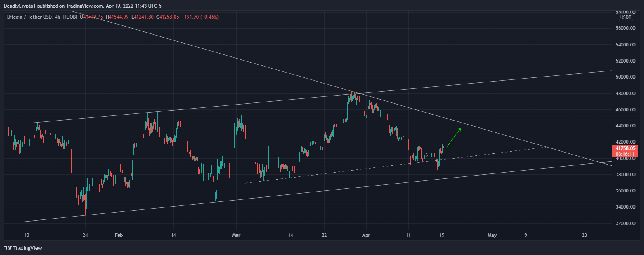Click the close price value C41258.05
Image resolution: width=644 pixels, height=255 pixels.
pos(168,17)
